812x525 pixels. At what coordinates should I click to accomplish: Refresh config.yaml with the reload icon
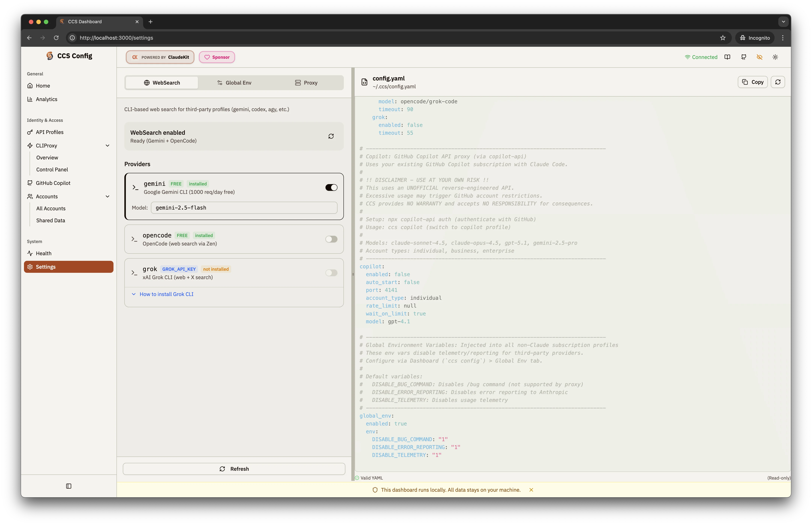[778, 82]
